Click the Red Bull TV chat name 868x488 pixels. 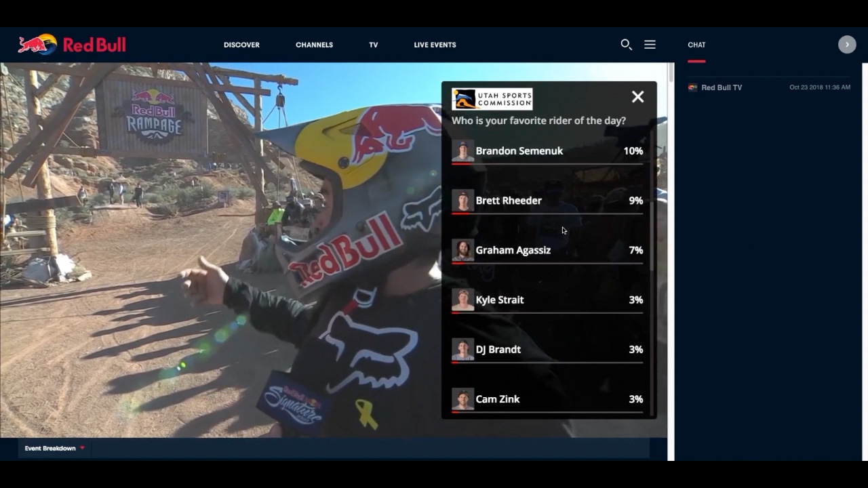click(x=722, y=87)
